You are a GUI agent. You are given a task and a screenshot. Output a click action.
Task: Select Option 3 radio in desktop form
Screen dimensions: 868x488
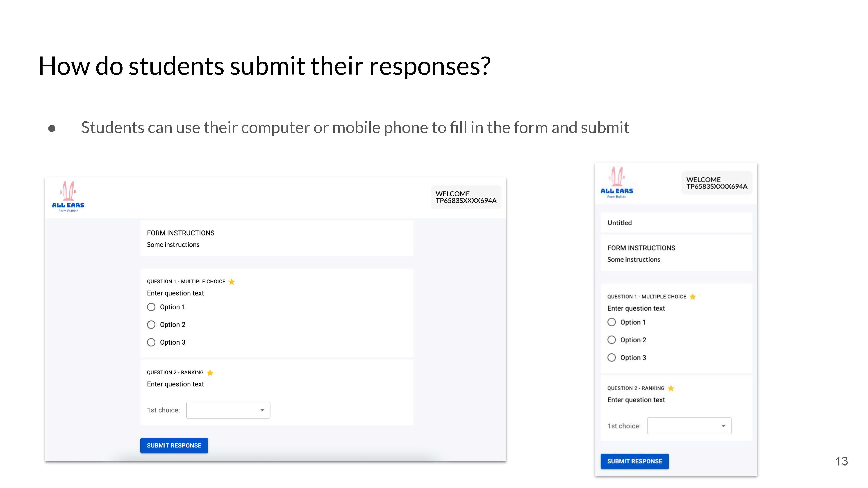coord(151,343)
